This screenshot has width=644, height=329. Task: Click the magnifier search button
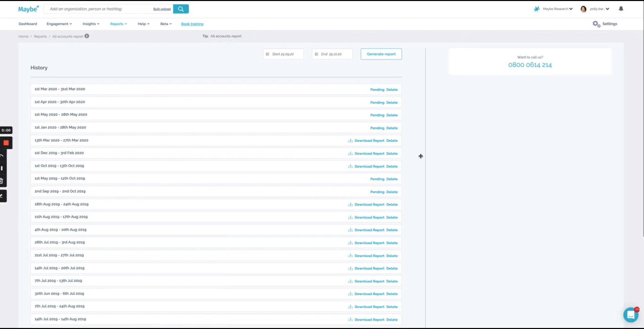(x=181, y=9)
